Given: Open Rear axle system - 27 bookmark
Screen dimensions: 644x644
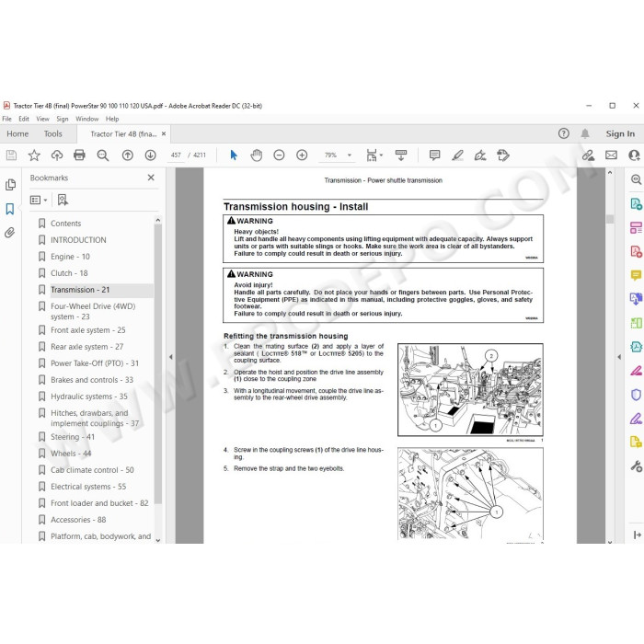Looking at the screenshot, I should pos(87,347).
